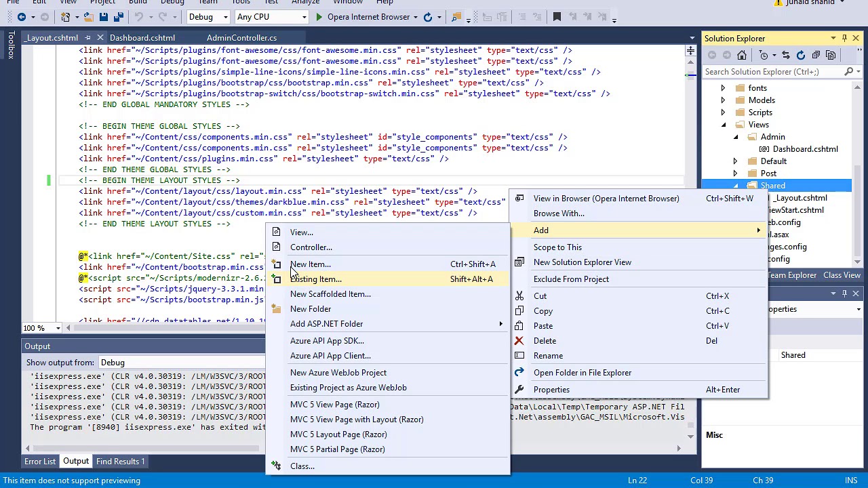
Task: Expand the Default folder node
Action: [736, 161]
